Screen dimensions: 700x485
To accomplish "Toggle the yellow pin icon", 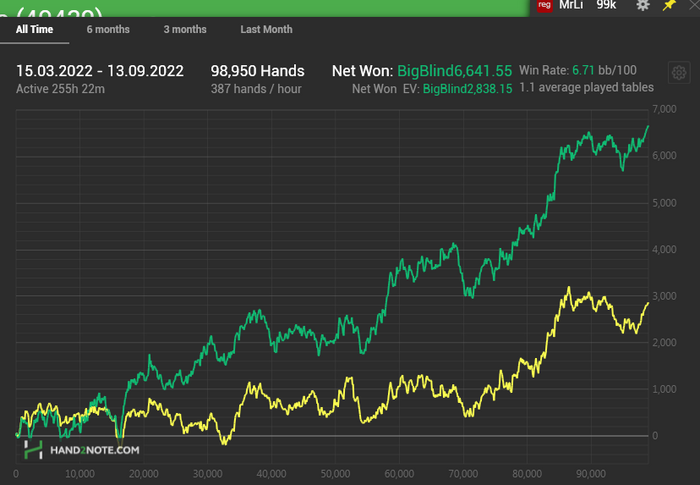I will click(669, 5).
